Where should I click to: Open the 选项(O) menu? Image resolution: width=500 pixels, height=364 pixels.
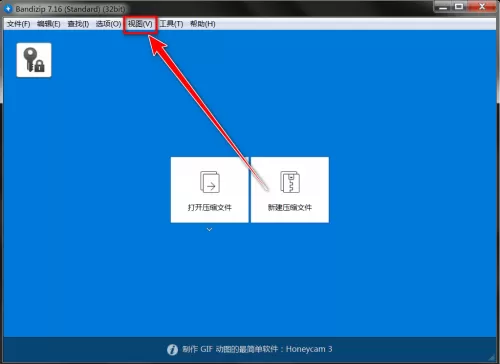(108, 24)
